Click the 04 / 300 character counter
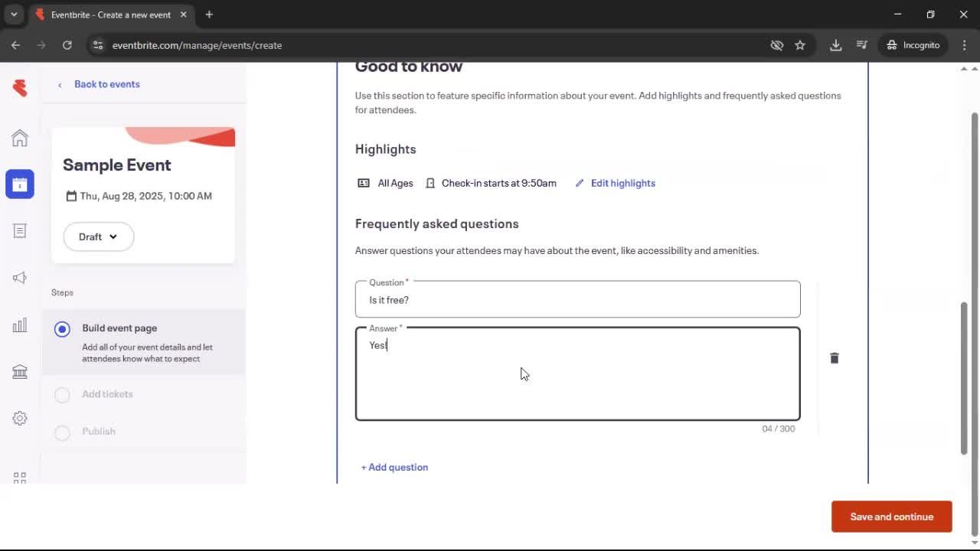The width and height of the screenshot is (980, 551). 779,429
